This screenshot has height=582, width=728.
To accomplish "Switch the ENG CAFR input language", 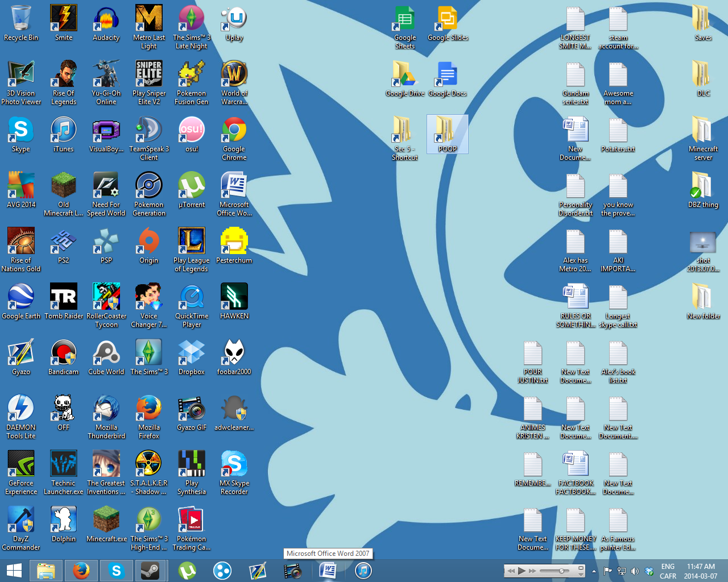I will [668, 571].
